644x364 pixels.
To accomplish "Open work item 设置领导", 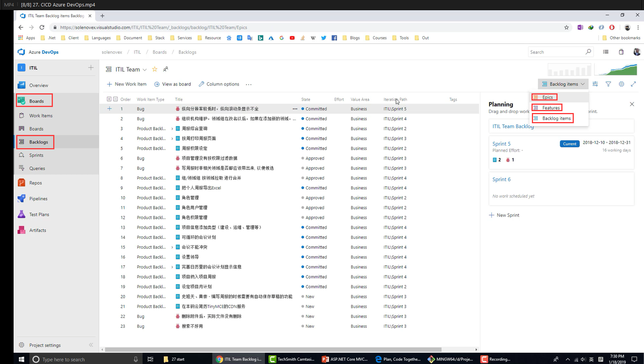I will (x=190, y=257).
